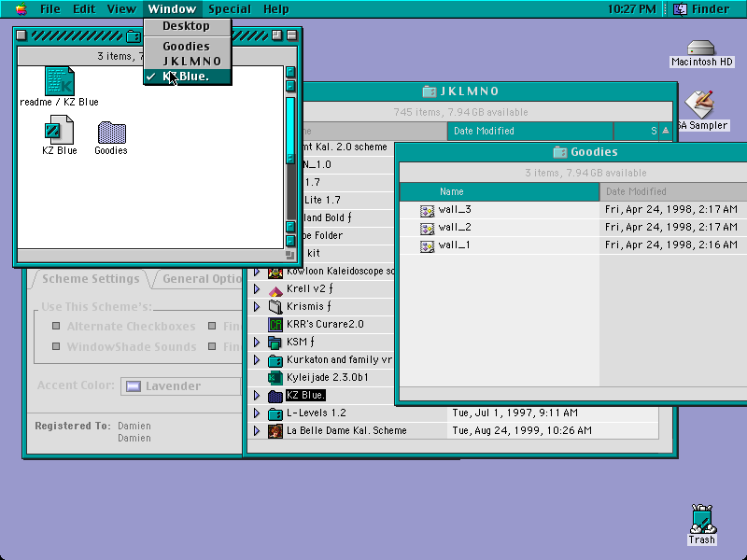747x560 pixels.
Task: Open the Accent Color Lavender dropdown
Action: point(181,386)
